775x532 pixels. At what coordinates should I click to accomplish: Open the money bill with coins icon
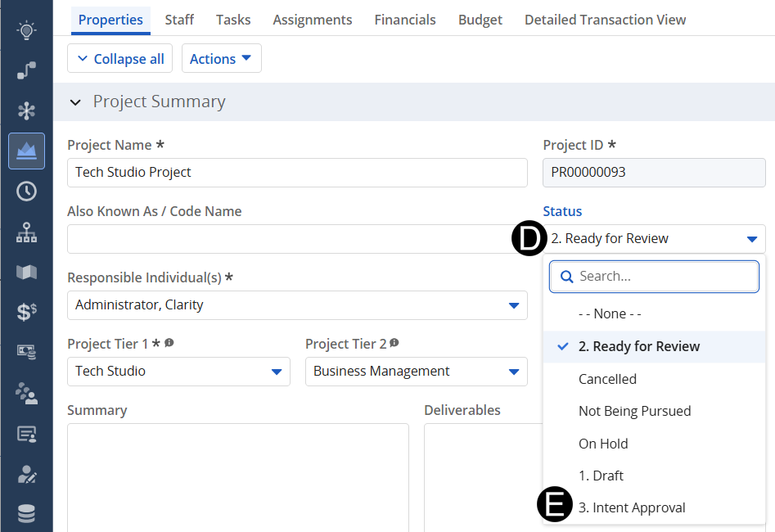pos(26,352)
